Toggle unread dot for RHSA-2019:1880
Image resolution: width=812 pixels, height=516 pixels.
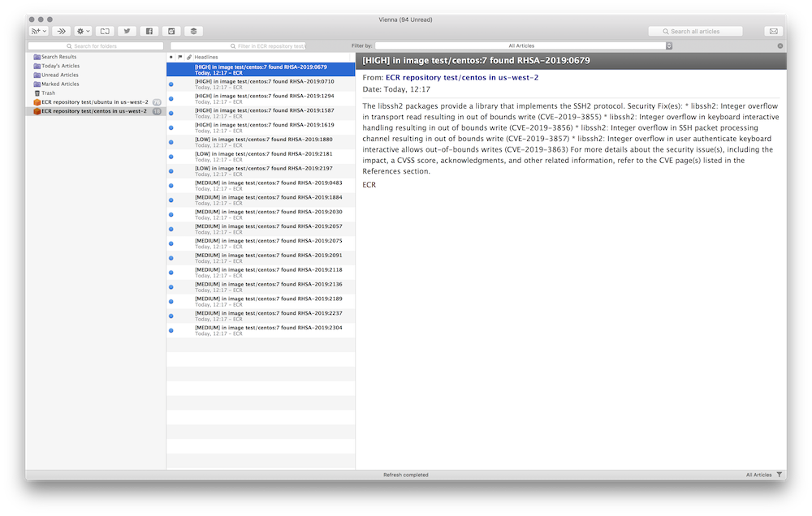coord(171,142)
